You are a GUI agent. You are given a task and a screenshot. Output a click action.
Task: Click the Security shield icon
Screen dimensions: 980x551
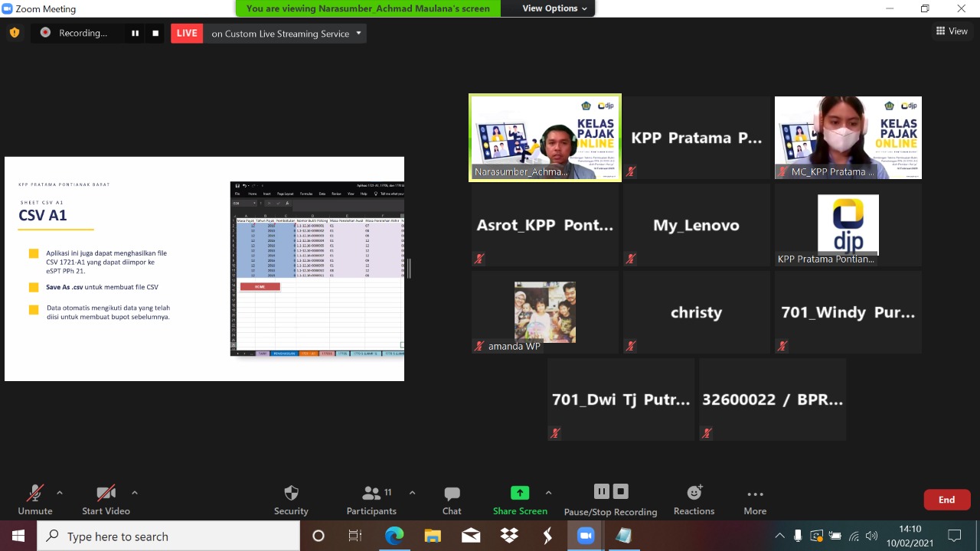[x=291, y=493]
